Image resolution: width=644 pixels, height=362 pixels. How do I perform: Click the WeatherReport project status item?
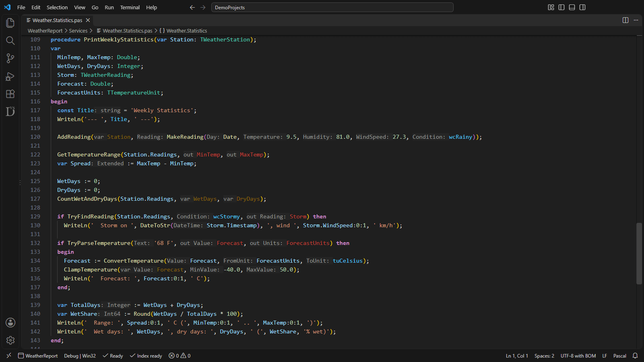coord(38,356)
